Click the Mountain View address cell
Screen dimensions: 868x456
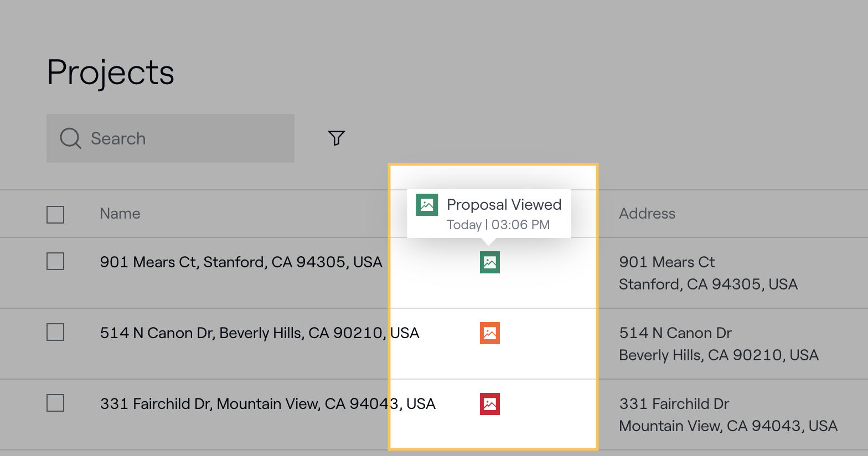click(x=727, y=415)
